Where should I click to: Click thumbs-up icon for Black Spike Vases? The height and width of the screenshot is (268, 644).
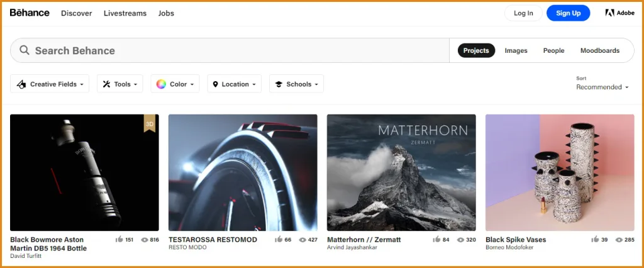click(x=595, y=239)
